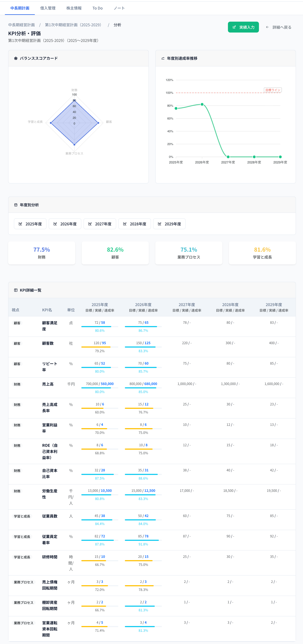Go to the To Do tab
303x644 pixels.
[x=97, y=8]
